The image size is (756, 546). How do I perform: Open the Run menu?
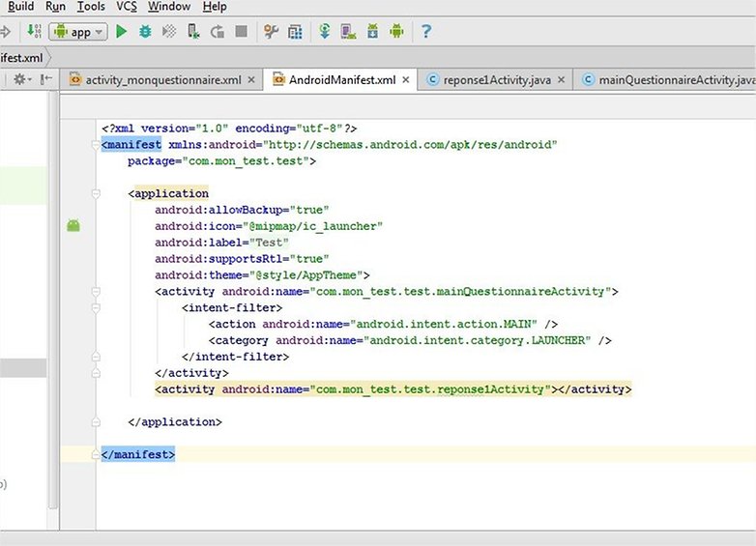click(55, 7)
